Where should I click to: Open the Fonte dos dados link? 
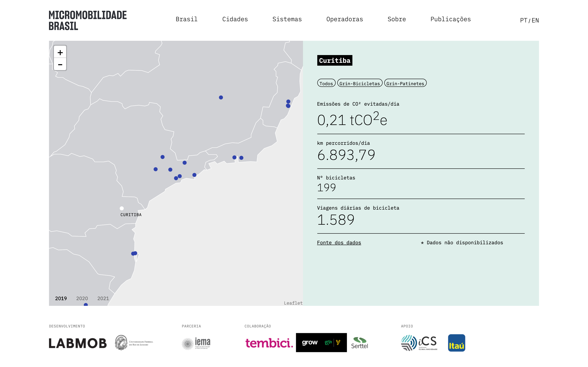point(339,242)
